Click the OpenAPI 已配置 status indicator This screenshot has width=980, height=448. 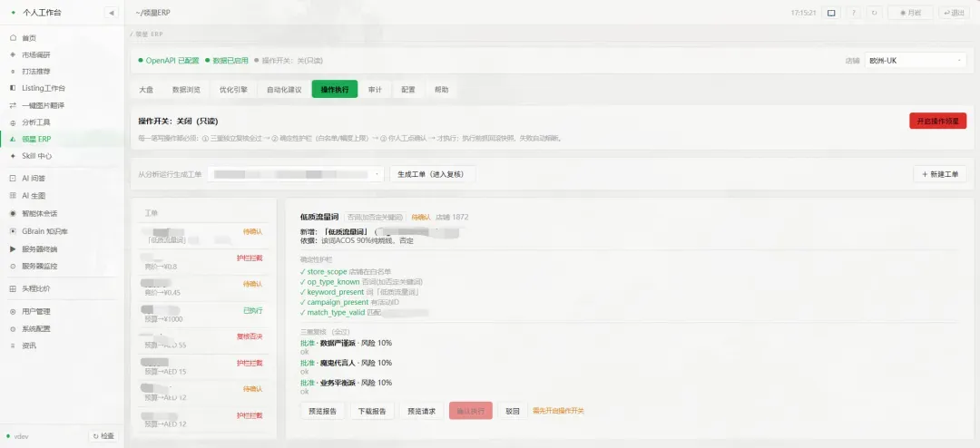pos(169,61)
